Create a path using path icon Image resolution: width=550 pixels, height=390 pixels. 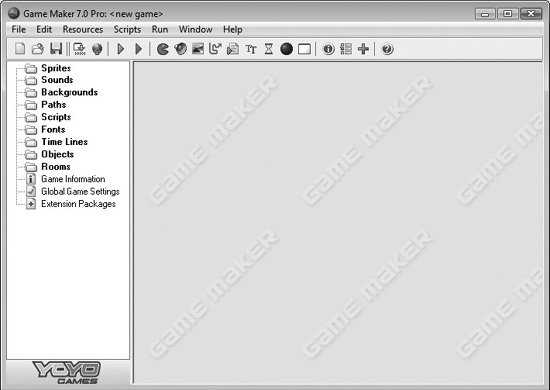click(215, 49)
